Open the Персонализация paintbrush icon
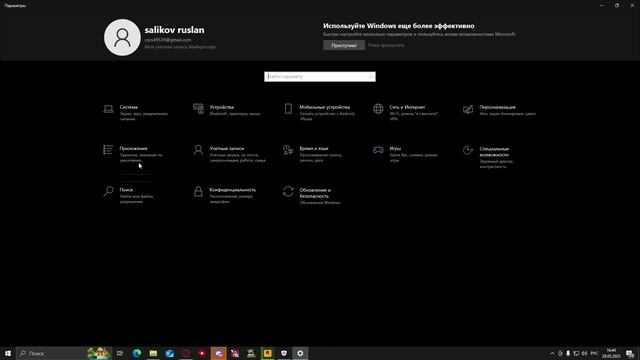 pos(468,109)
